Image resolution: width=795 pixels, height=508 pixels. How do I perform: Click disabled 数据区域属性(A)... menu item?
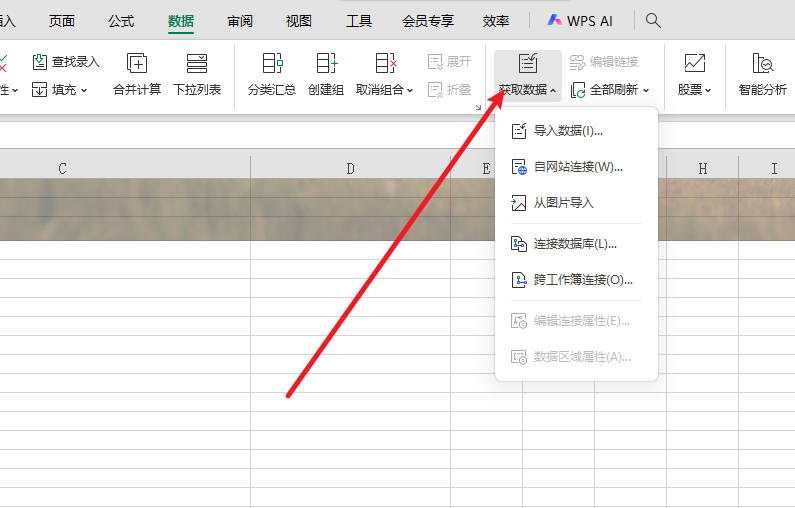point(576,357)
